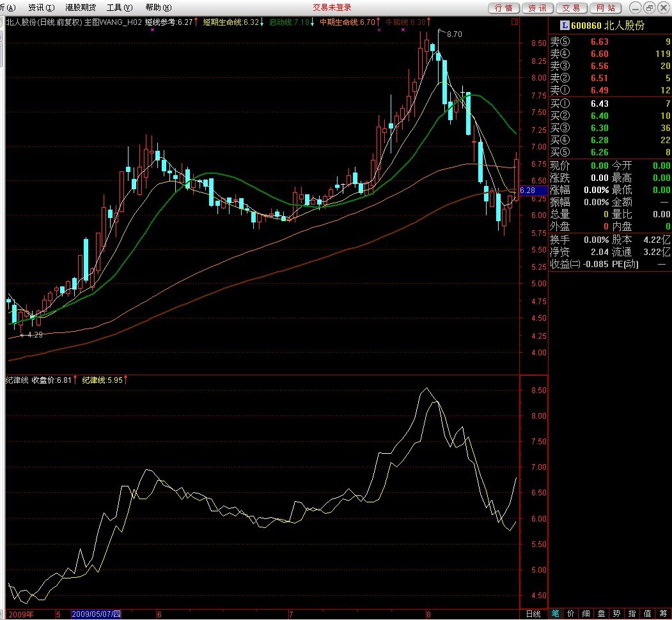
Task: Open the 工具 menu
Action: point(120,8)
